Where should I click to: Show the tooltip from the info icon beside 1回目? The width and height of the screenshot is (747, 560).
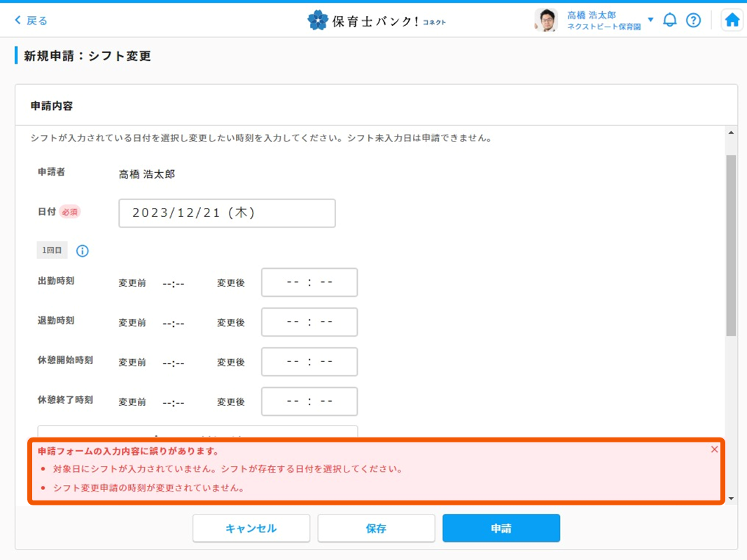coord(82,251)
